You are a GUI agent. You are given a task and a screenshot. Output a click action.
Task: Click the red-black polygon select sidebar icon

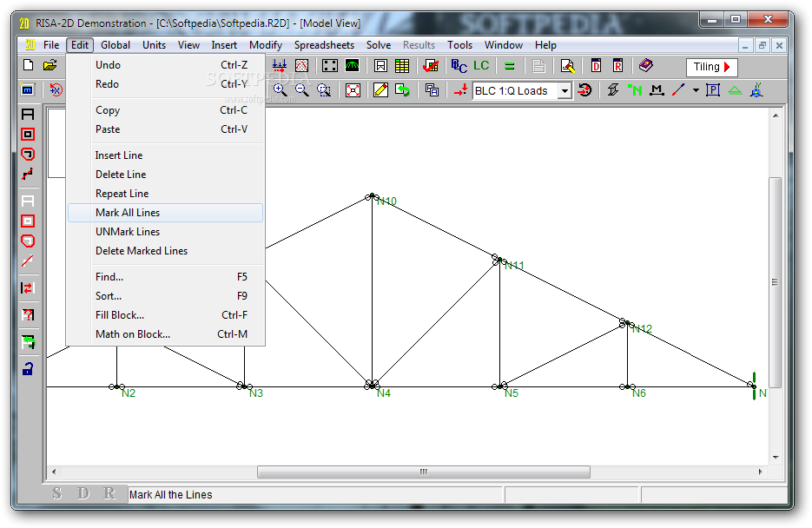pyautogui.click(x=28, y=155)
